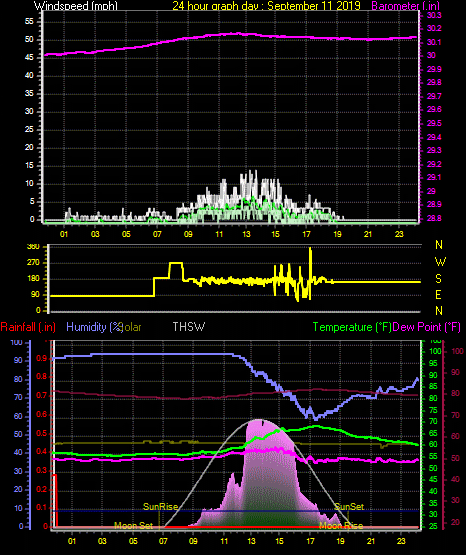Click hour 13 on the windspeed graph axis
This screenshot has width=466, height=555.
[246, 234]
